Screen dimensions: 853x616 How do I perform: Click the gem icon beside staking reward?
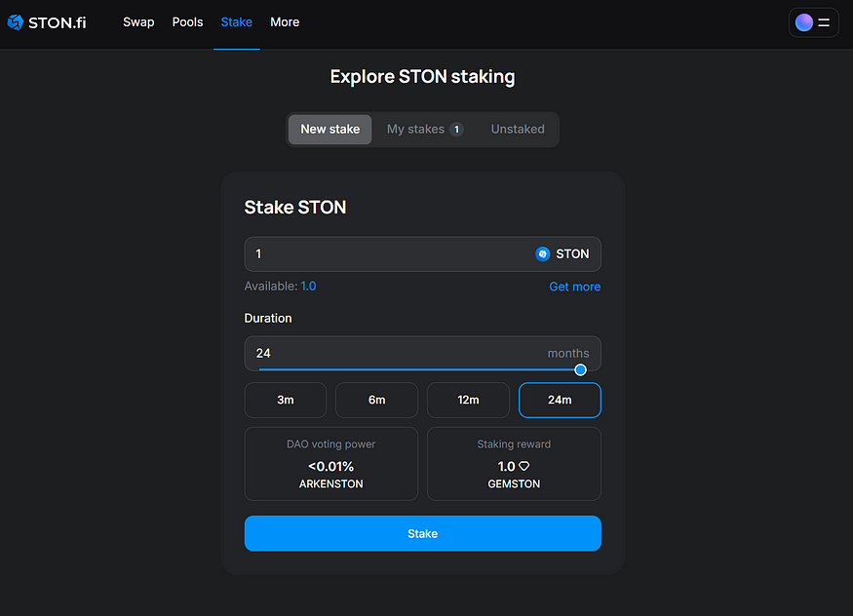[x=524, y=467]
